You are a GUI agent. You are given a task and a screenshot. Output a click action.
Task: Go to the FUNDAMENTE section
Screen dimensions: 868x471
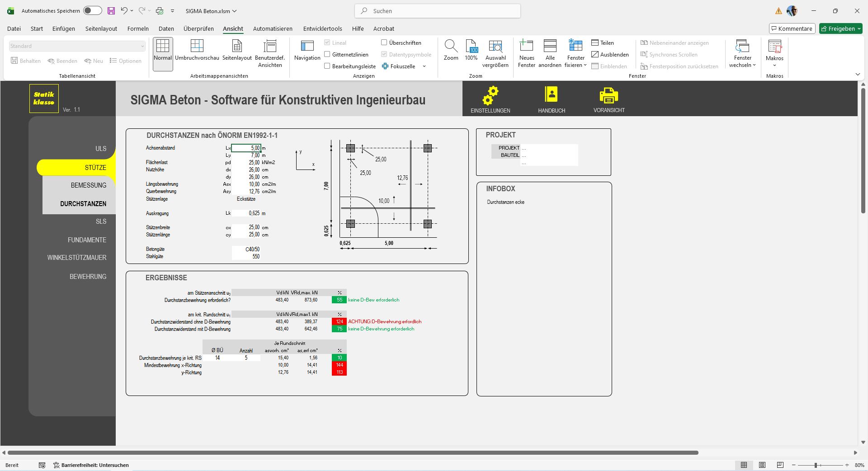click(87, 240)
